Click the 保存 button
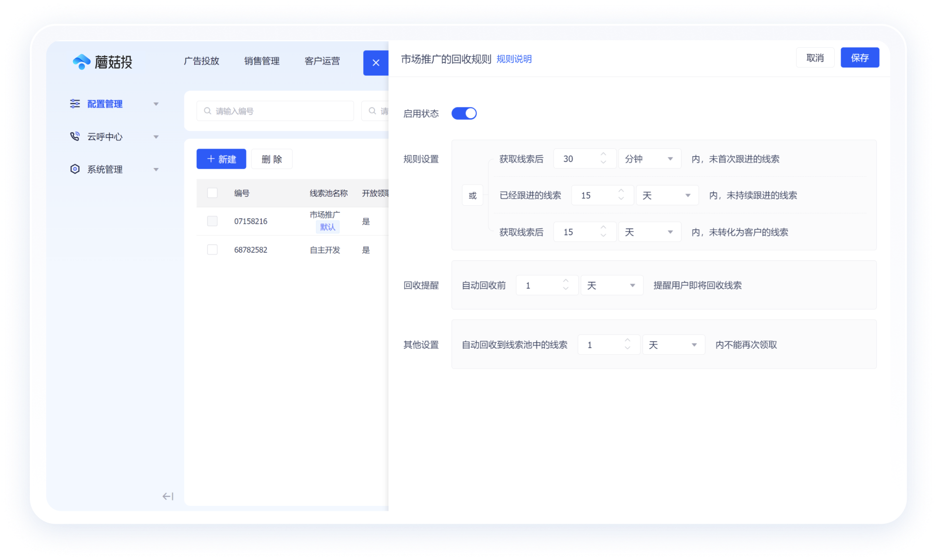 click(x=859, y=58)
